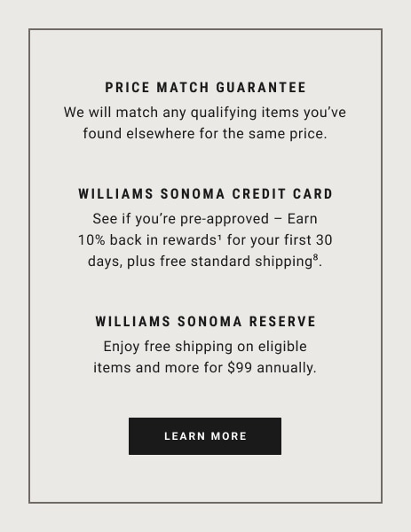
Task: Click footnote superscript 8 after shipping
Action: (315, 257)
